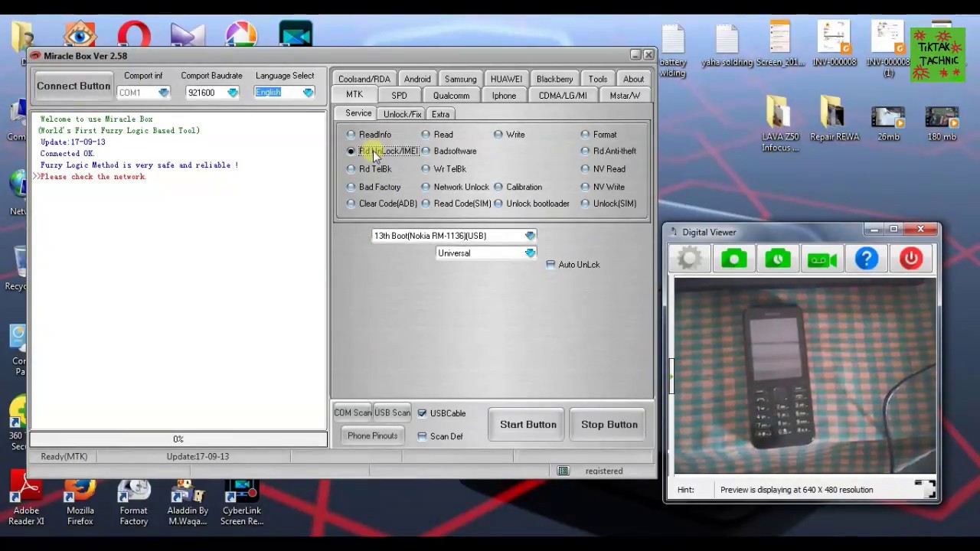Open settings gear in Digital Viewer
Viewport: 980px width, 551px height.
[x=689, y=259]
